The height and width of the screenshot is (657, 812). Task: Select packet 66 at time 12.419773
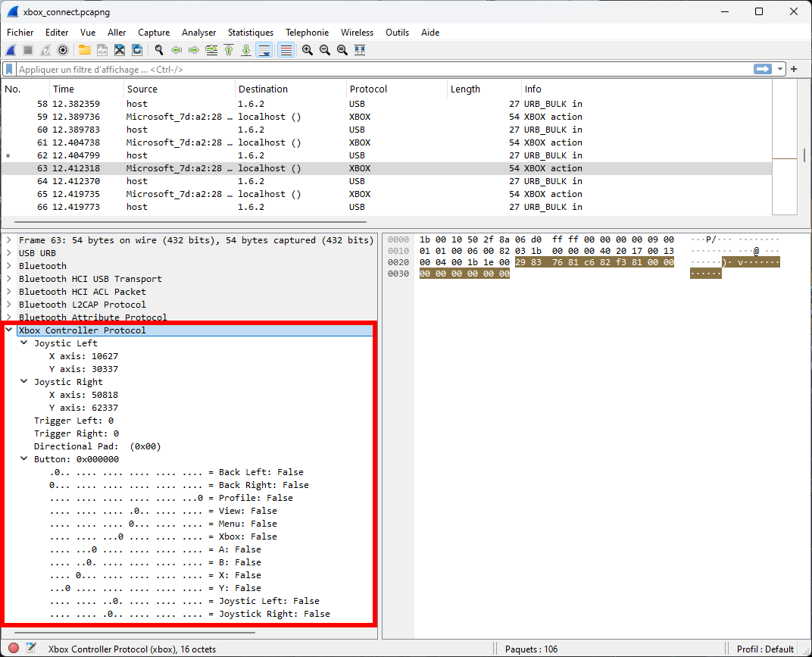pyautogui.click(x=386, y=207)
